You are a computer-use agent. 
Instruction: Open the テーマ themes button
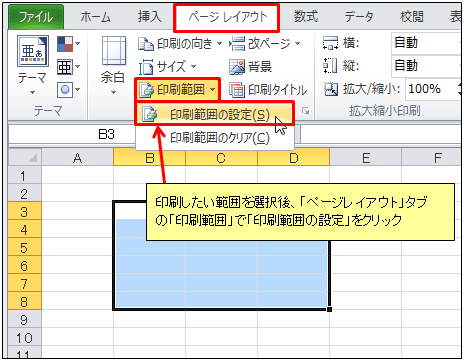pyautogui.click(x=32, y=65)
